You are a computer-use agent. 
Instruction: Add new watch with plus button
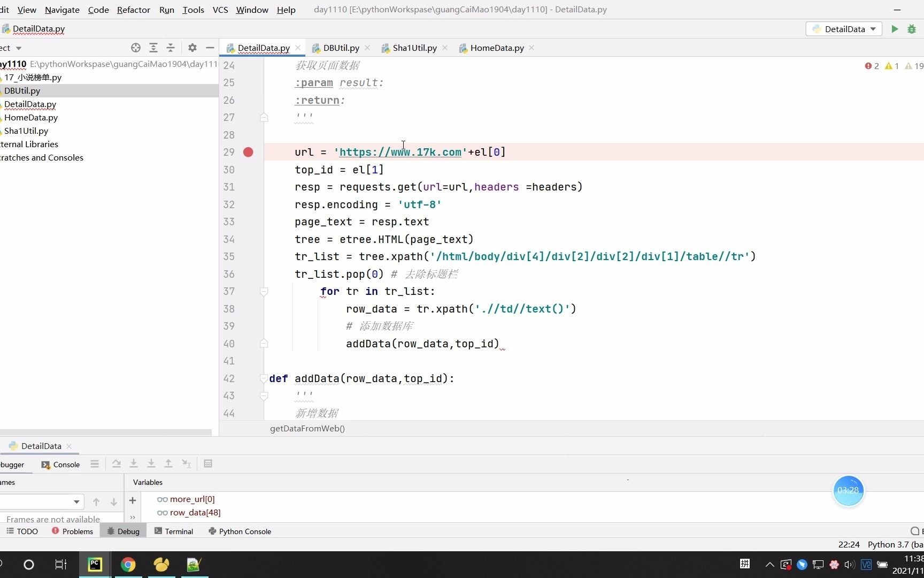pyautogui.click(x=133, y=500)
